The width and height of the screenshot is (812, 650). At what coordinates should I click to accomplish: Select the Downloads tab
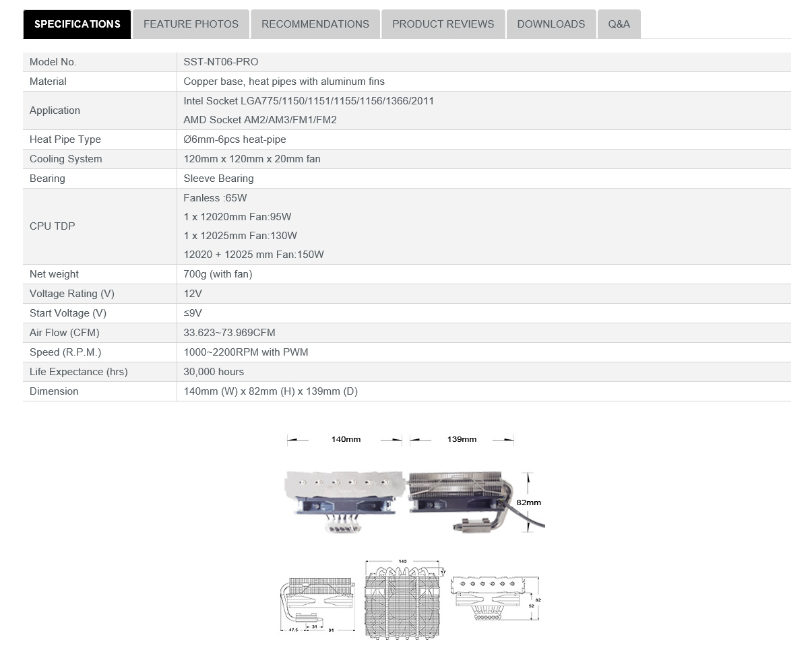[551, 24]
